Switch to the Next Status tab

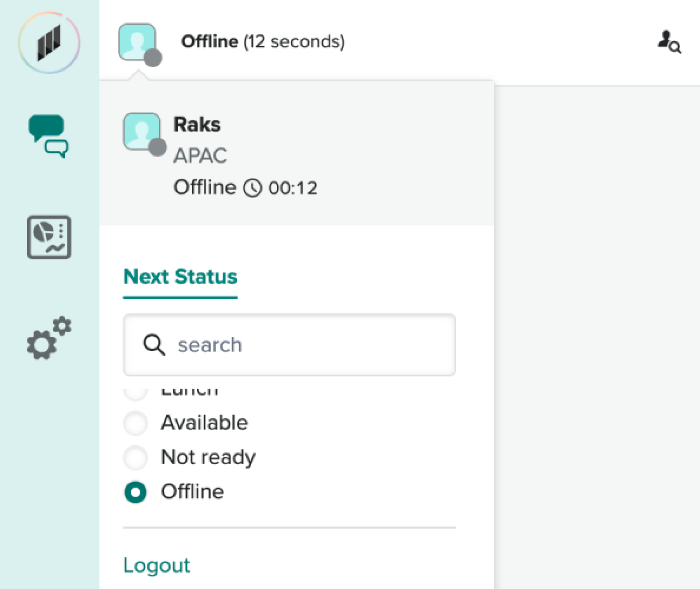180,276
